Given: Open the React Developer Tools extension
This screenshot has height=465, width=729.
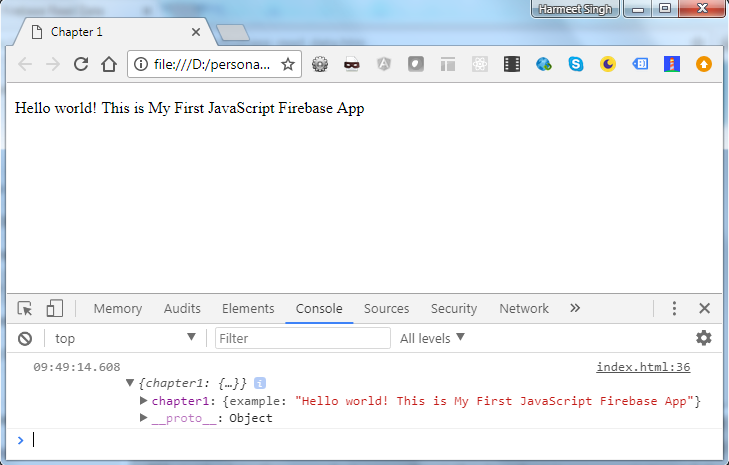Looking at the screenshot, I should tap(480, 64).
